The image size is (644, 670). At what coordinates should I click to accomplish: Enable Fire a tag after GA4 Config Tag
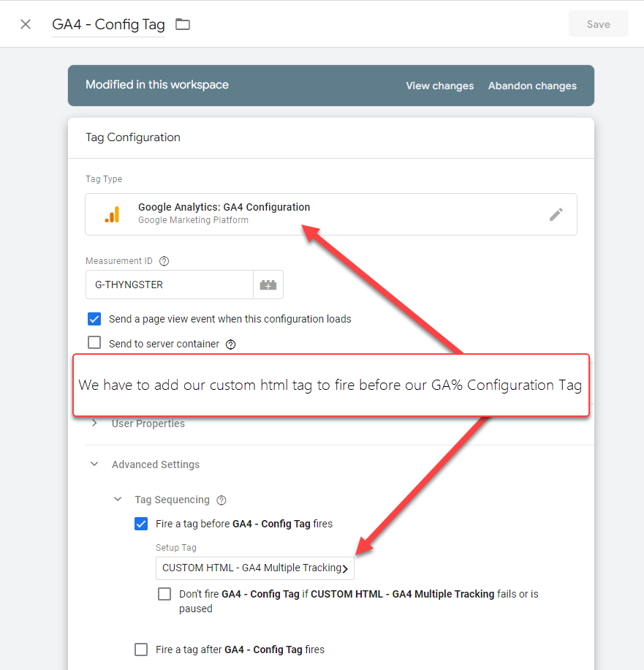(x=141, y=650)
